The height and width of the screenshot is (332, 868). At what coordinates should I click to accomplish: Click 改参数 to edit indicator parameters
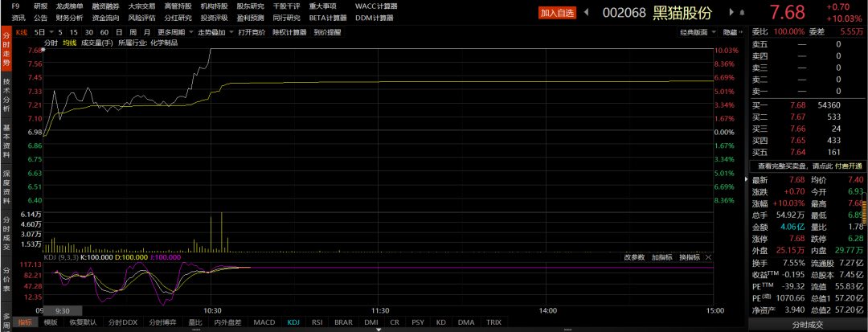634,257
